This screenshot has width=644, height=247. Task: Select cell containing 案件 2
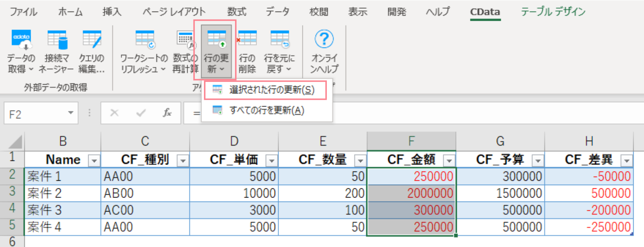pyautogui.click(x=63, y=193)
